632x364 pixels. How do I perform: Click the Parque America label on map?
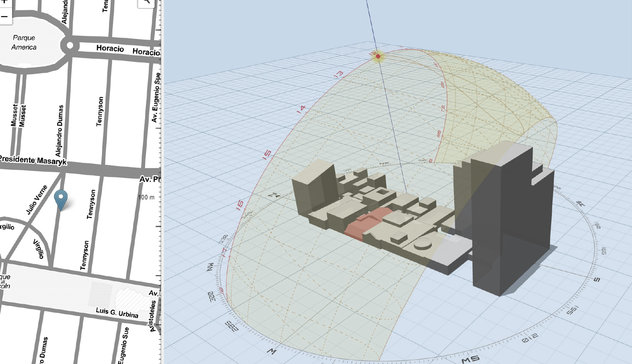pyautogui.click(x=24, y=43)
